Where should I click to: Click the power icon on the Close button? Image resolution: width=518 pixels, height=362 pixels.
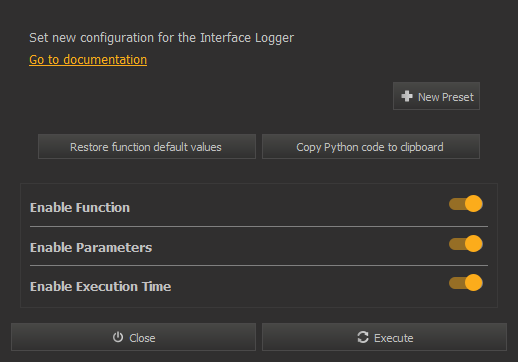118,337
